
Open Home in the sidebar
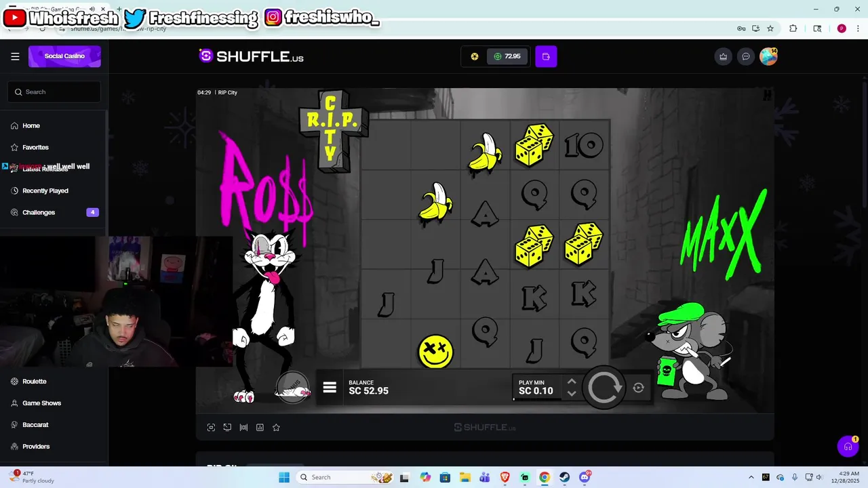click(31, 125)
